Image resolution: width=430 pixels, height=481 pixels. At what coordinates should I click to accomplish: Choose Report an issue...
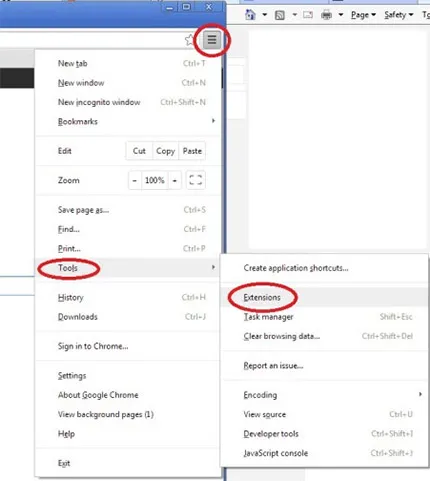pos(324,365)
